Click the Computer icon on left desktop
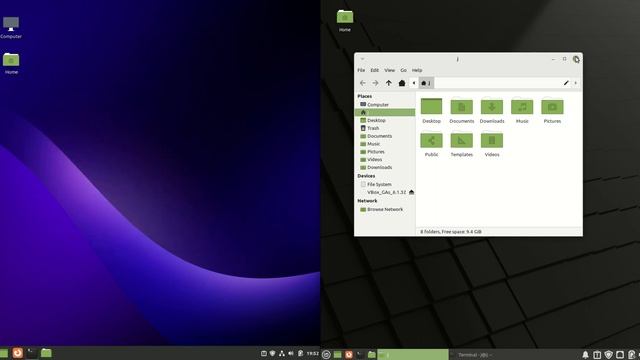This screenshot has width=640, height=360. (x=11, y=24)
